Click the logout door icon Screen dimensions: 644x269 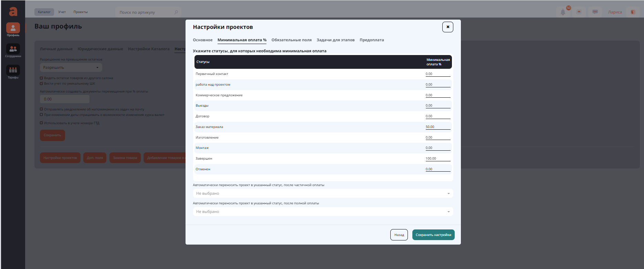633,12
